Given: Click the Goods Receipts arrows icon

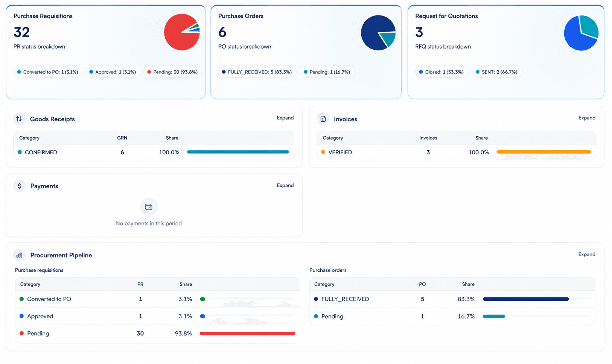Looking at the screenshot, I should pos(19,119).
